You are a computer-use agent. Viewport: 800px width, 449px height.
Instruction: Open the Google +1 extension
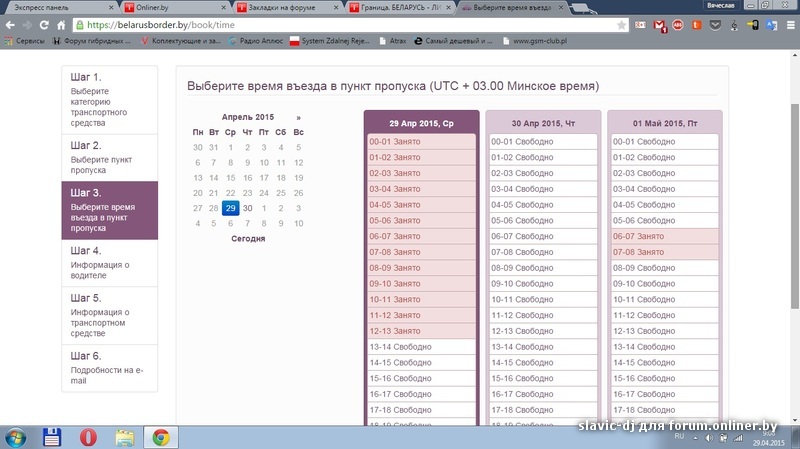click(x=640, y=25)
